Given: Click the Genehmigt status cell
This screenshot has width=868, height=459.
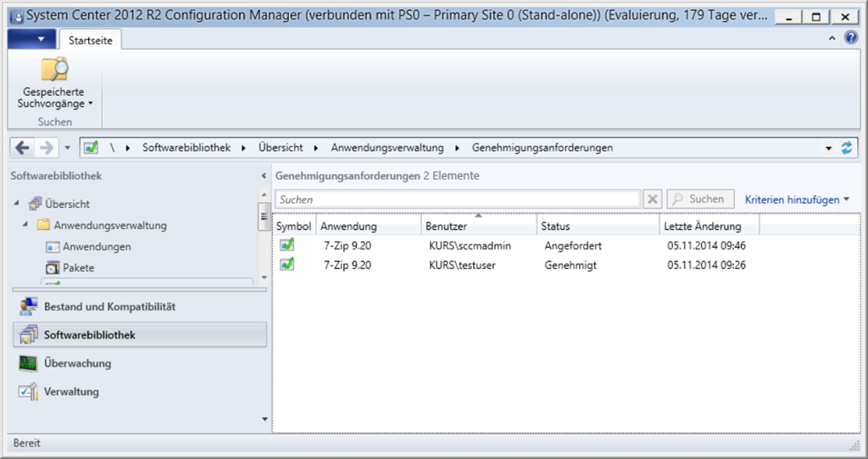Looking at the screenshot, I should pyautogui.click(x=570, y=265).
